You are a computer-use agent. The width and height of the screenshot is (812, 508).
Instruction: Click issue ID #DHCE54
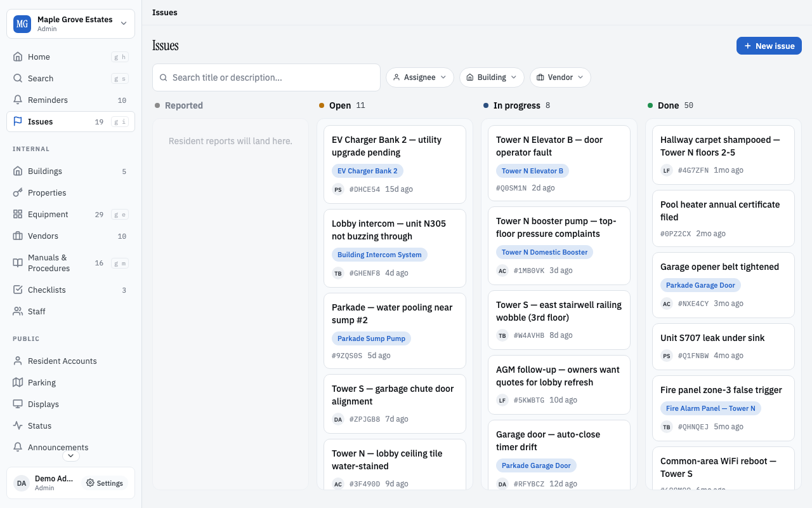365,189
